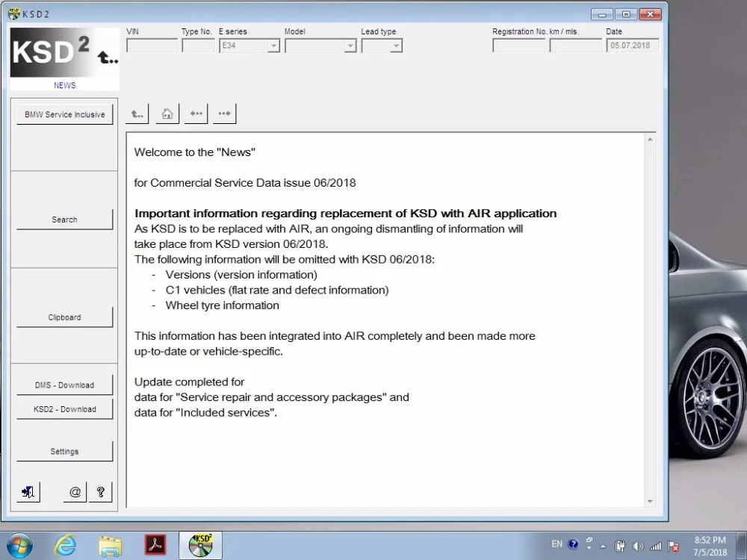Expand the Model dropdown
Viewport: 747px width, 560px height.
[350, 46]
